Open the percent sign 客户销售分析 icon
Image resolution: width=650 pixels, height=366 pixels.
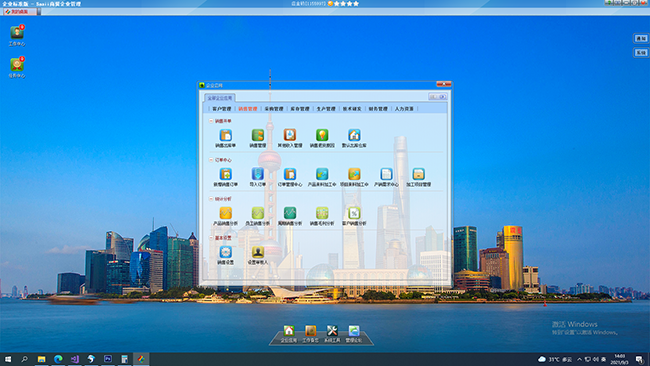354,213
